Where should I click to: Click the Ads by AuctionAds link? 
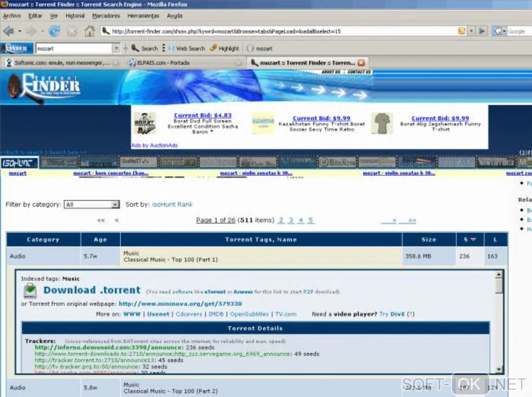pos(154,145)
